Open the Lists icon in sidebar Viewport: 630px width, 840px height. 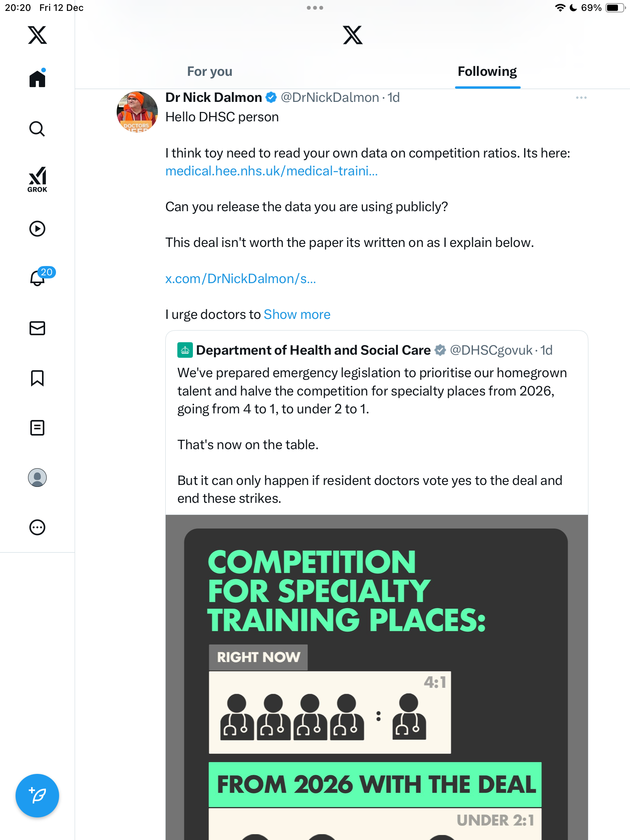(x=37, y=428)
